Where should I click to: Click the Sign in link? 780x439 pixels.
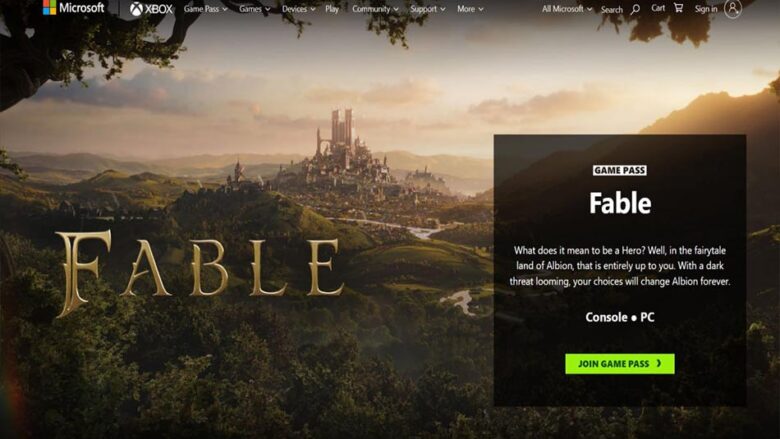[706, 9]
